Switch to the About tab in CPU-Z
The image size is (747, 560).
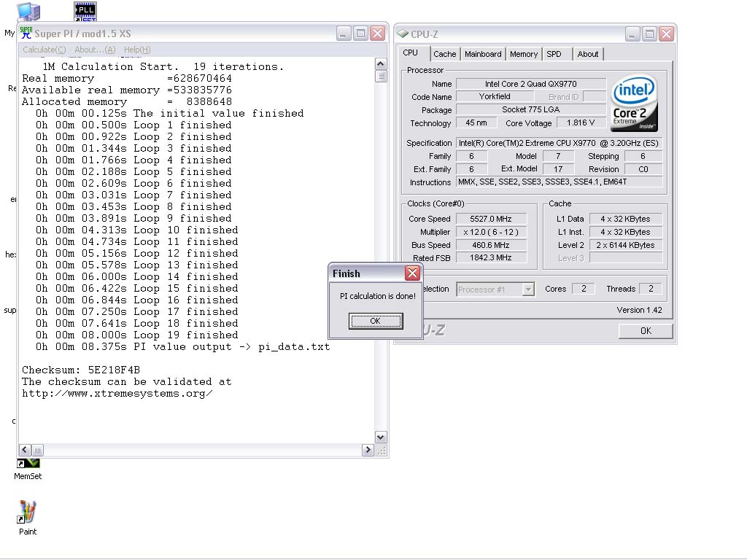click(x=588, y=54)
